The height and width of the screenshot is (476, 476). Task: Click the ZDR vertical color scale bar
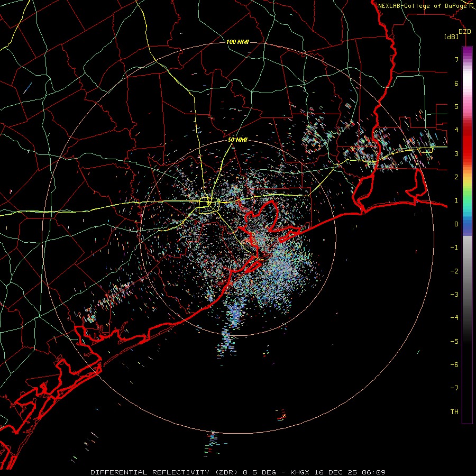pos(467,235)
